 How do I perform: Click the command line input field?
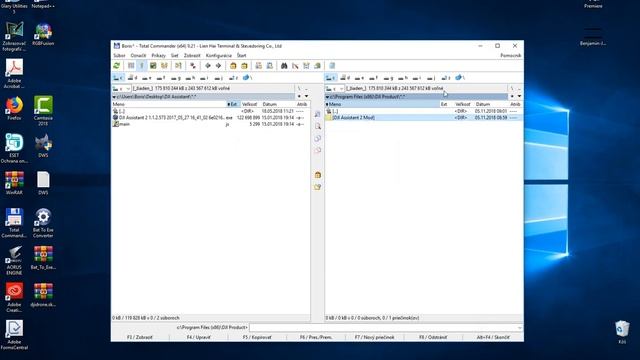tap(386, 328)
